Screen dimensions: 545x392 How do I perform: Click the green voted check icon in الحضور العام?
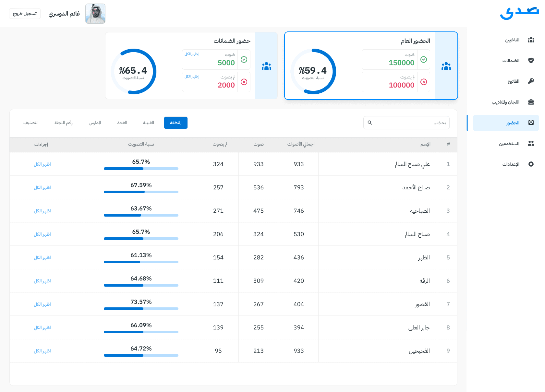click(423, 60)
